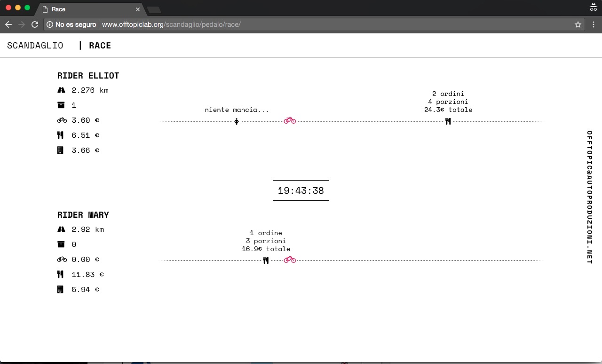The image size is (602, 364).
Task: Bookmark this page with the star icon
Action: click(x=578, y=24)
